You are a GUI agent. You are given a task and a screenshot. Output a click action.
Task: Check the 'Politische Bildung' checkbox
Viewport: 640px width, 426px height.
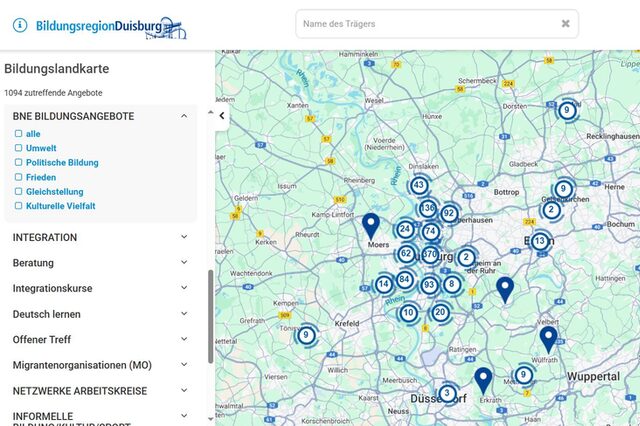click(18, 162)
